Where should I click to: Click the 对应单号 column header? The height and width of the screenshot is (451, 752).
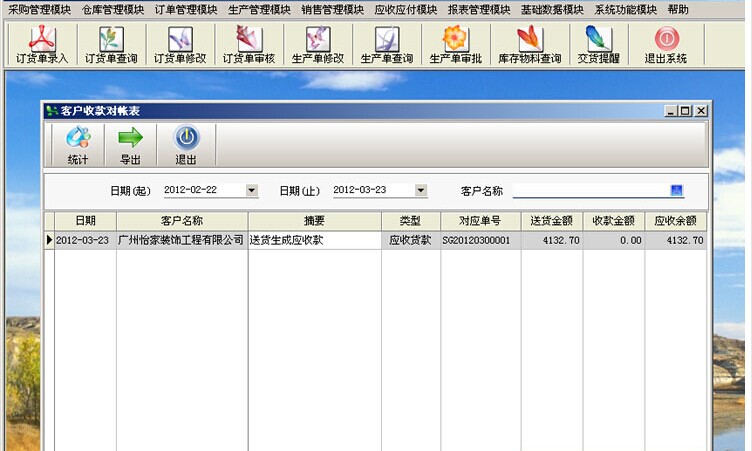[x=481, y=221]
